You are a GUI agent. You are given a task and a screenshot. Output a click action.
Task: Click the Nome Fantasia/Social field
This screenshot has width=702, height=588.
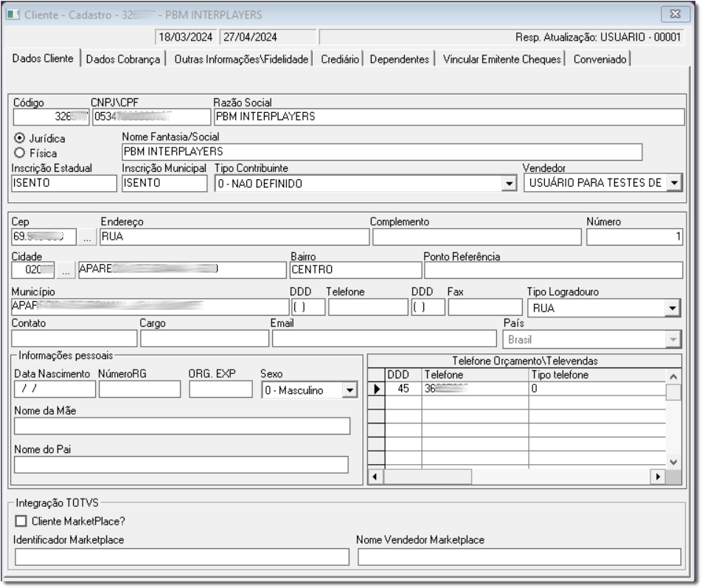(382, 152)
